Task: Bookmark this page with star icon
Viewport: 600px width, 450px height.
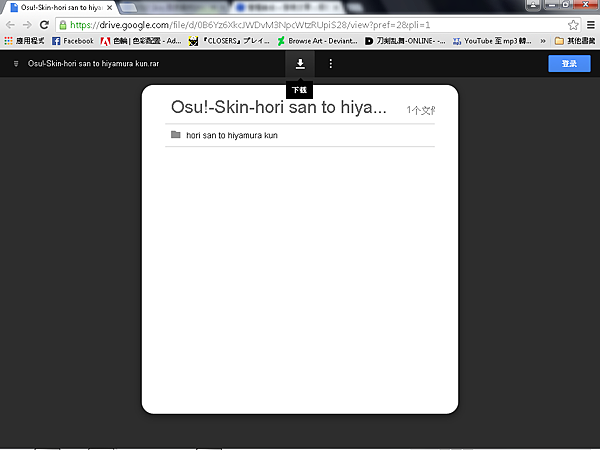Action: 573,25
